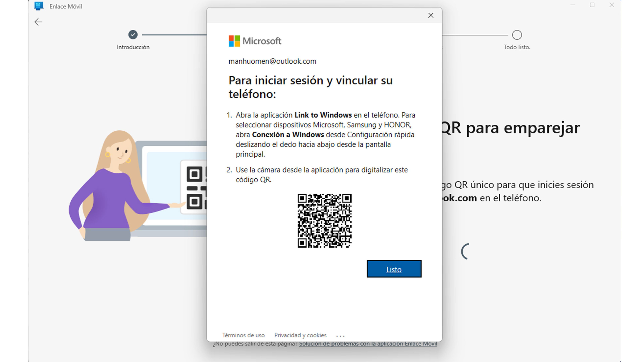Viewport: 644px width, 362px height.
Task: Click the woman illustration with QR screen
Action: coord(138,185)
